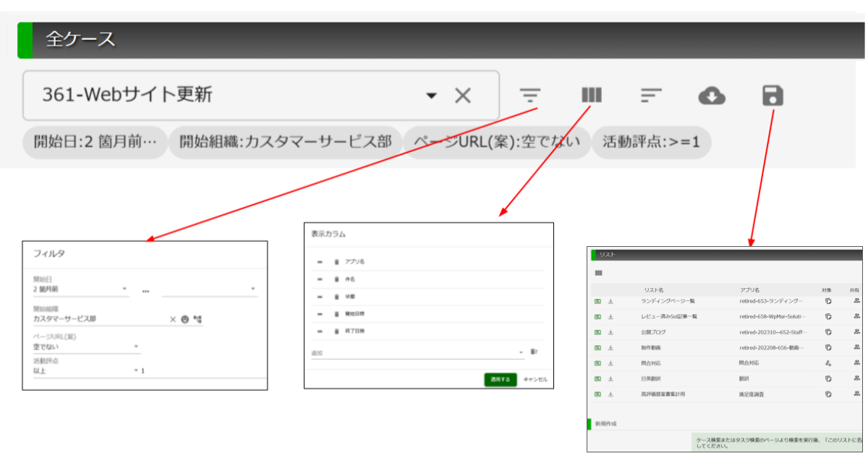Clear カスタマーサービス部 in 開始組織 field
The width and height of the screenshot is (868, 456).
(x=173, y=318)
